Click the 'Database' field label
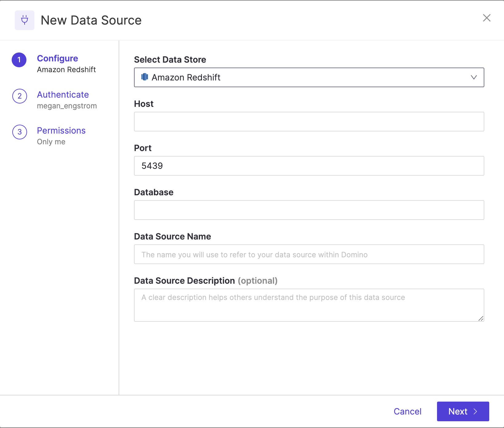Screen dimensions: 504x428 (x=154, y=192)
